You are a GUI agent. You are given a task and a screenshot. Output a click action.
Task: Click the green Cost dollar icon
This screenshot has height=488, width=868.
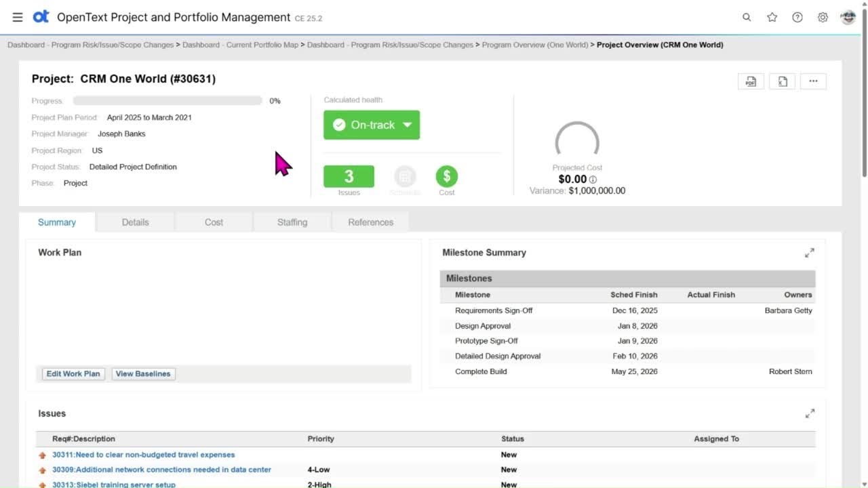[447, 177]
